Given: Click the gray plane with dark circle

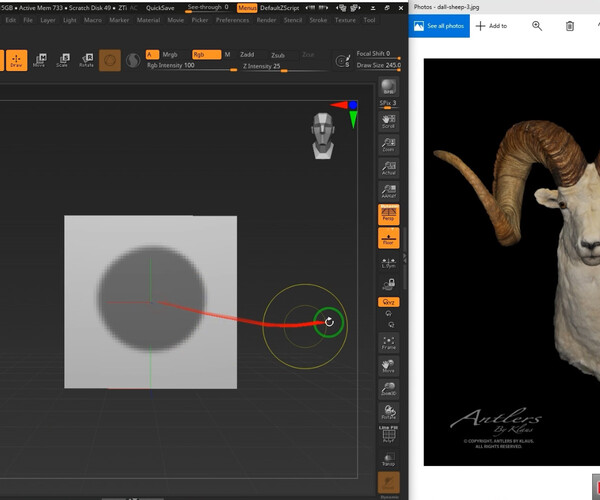Looking at the screenshot, I should pos(150,302).
